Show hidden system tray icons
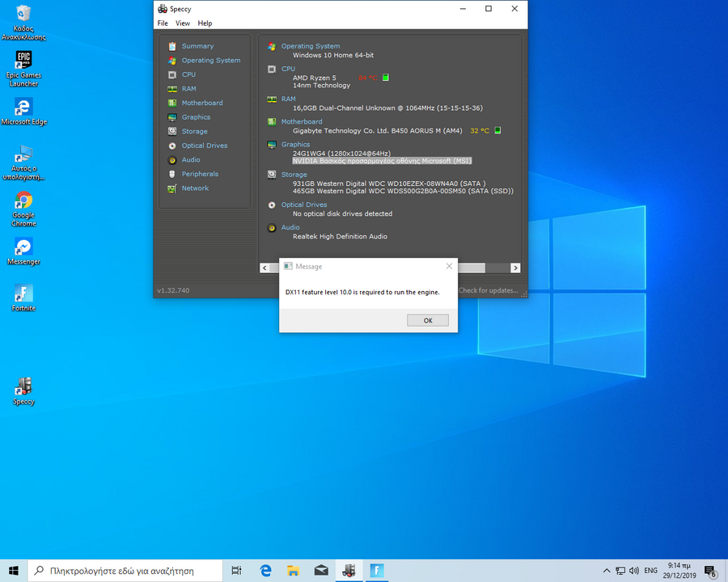Viewport: 728px width, 582px height. coord(607,571)
